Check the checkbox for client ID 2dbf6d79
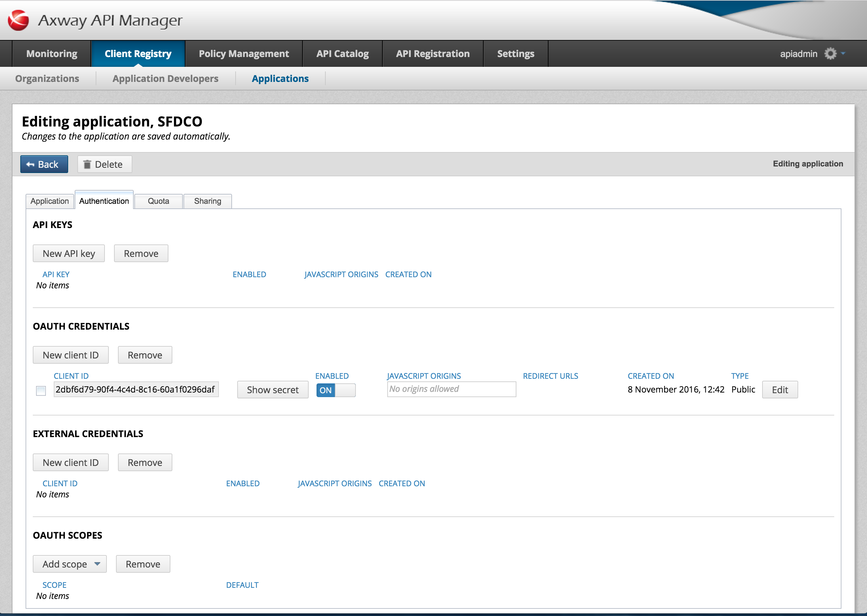Image resolution: width=867 pixels, height=616 pixels. (41, 391)
